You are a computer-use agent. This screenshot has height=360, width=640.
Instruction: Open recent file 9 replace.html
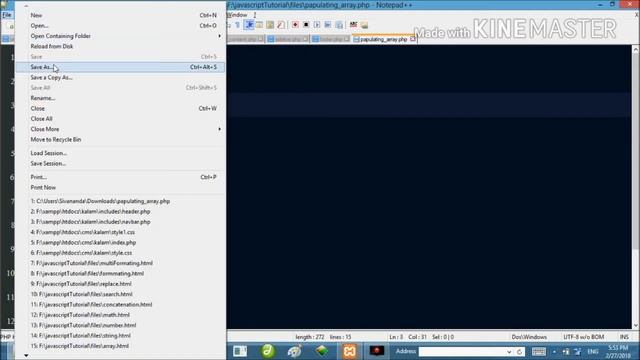pyautogui.click(x=120, y=284)
